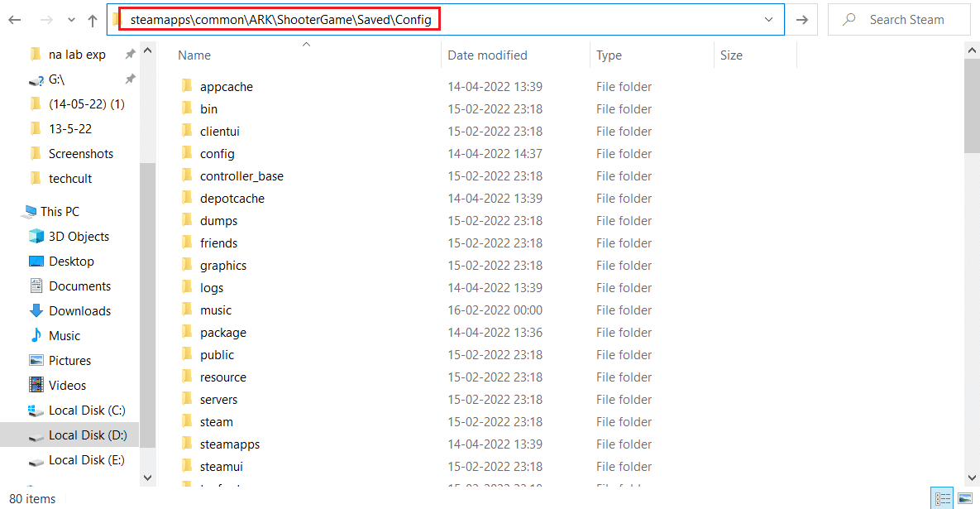Click navigation pane scroll down arrow
This screenshot has height=509, width=980.
(x=147, y=478)
